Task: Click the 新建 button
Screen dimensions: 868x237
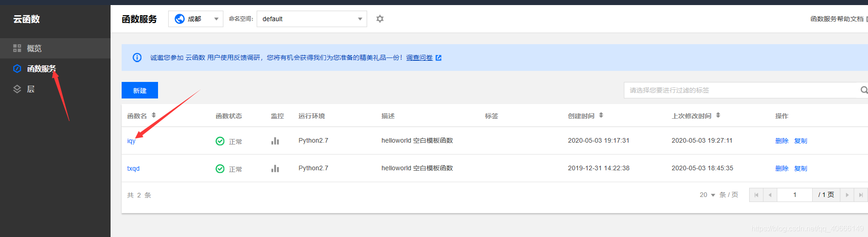Action: 140,90
